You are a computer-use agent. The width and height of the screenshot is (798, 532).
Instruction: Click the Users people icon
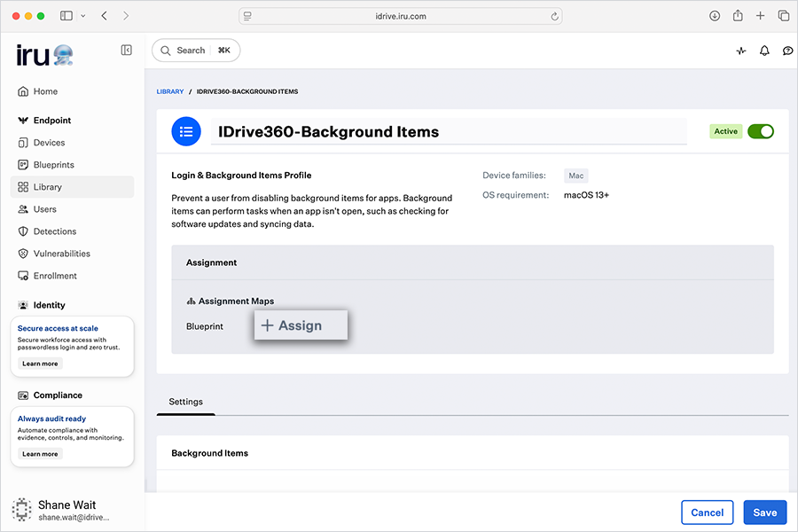[23, 209]
